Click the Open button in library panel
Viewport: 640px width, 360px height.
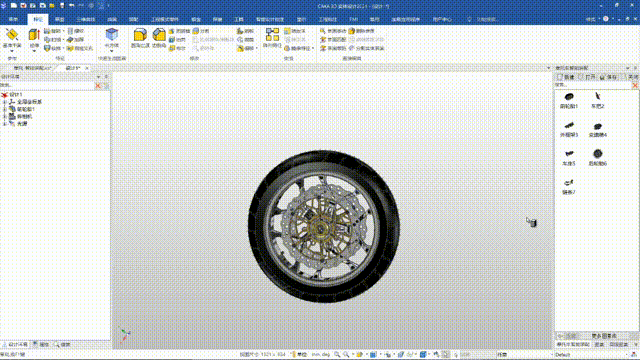click(587, 77)
